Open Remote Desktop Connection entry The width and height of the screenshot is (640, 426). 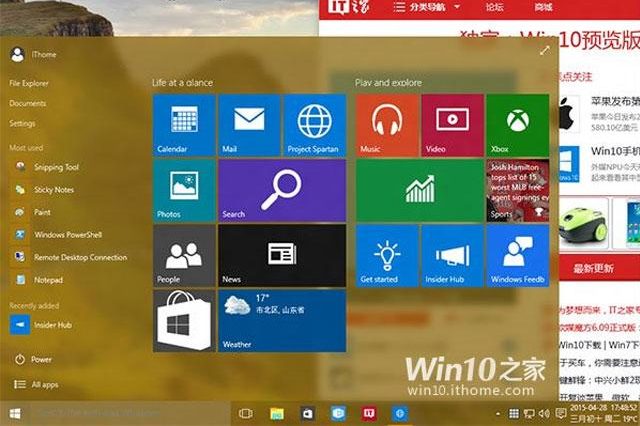click(70, 257)
